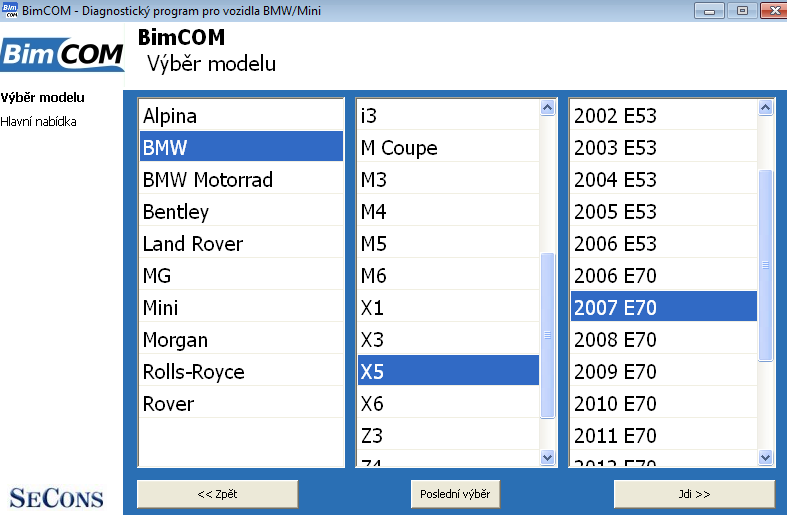Choose 2011 E70 year entry
Viewport: 787px width, 515px height.
coord(664,435)
